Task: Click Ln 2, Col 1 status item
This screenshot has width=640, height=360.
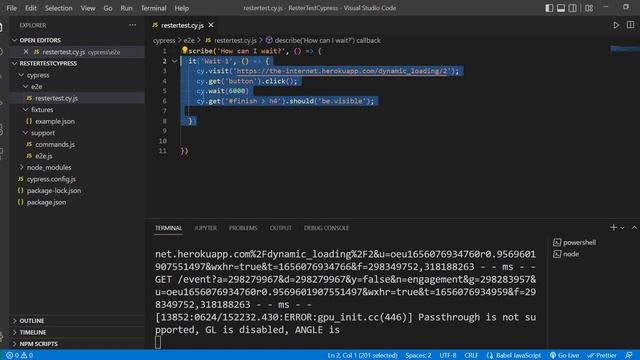Action: pyautogui.click(x=362, y=356)
